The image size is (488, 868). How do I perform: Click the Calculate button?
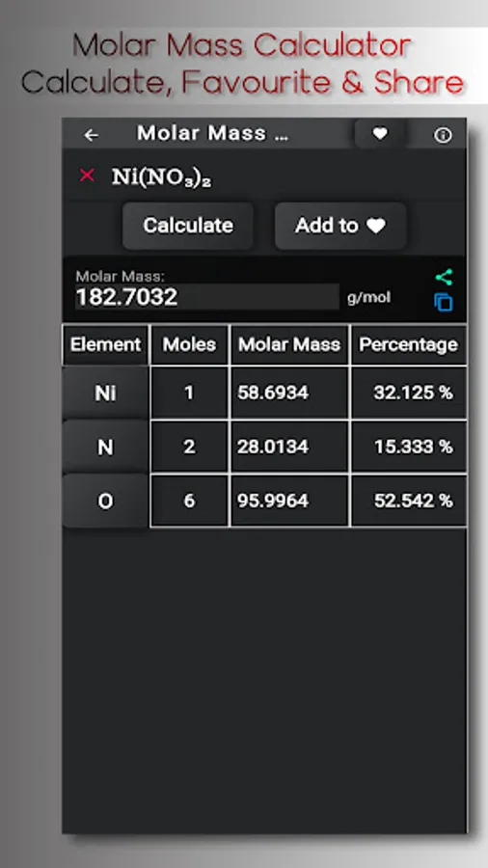[x=188, y=226]
